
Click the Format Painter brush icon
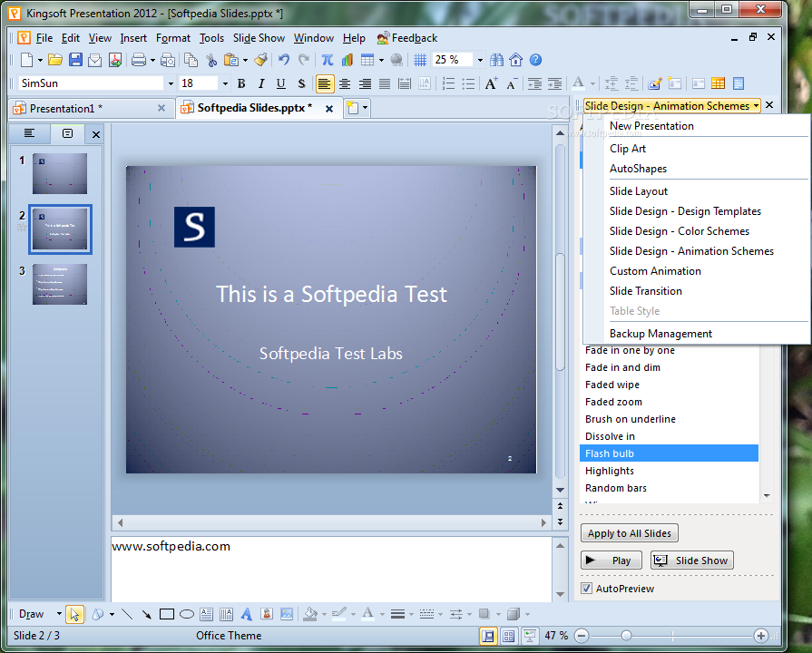tap(261, 60)
